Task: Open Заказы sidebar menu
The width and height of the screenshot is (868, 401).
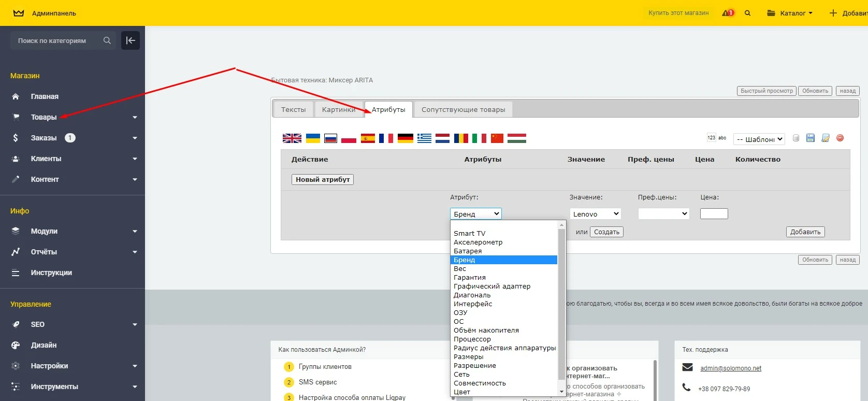Action: click(44, 138)
